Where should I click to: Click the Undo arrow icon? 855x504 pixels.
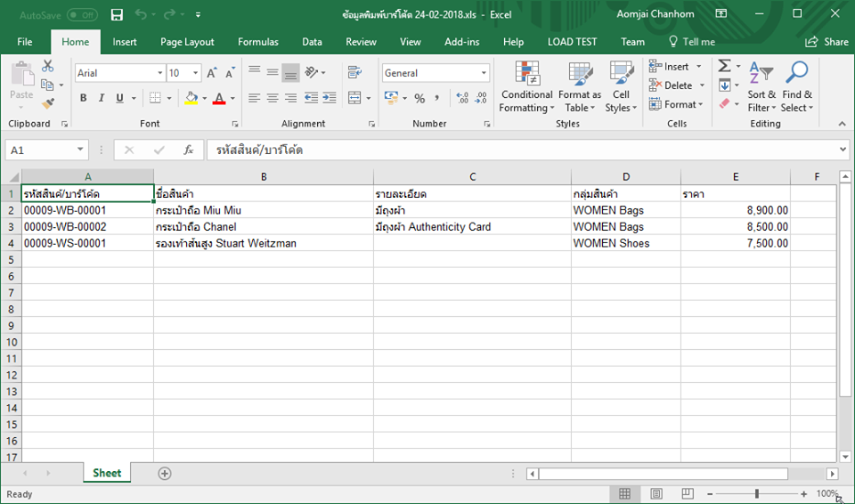click(x=142, y=15)
